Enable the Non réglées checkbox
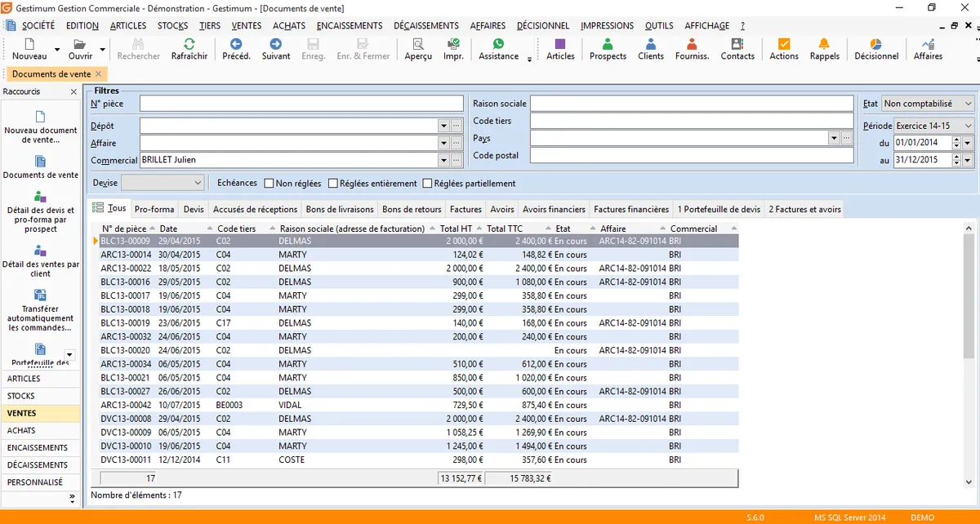The width and height of the screenshot is (980, 524). (x=268, y=184)
